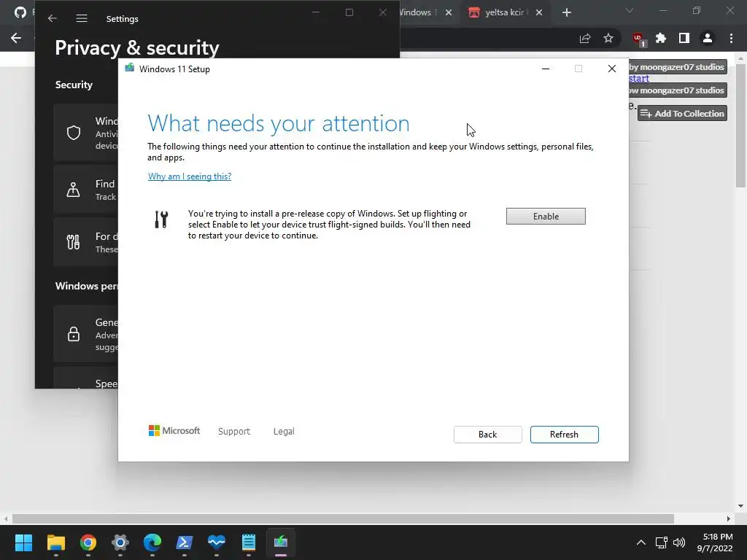Screen dimensions: 747x560
Task: Click the Windows Setup taskbar icon
Action: 281,542
